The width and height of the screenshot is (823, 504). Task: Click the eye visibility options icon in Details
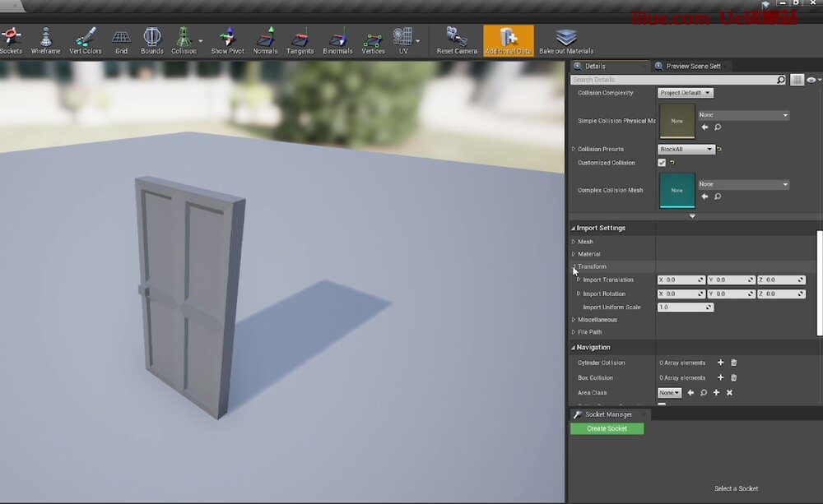click(x=811, y=80)
